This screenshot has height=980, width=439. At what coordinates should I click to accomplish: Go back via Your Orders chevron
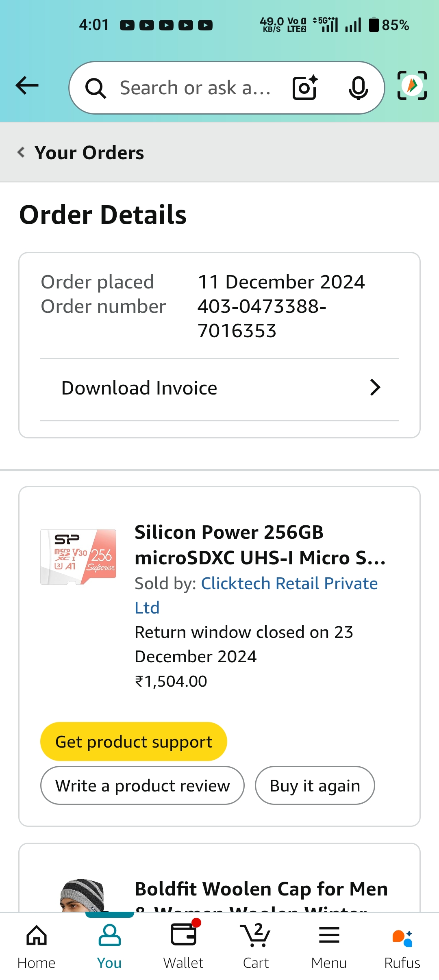point(22,152)
